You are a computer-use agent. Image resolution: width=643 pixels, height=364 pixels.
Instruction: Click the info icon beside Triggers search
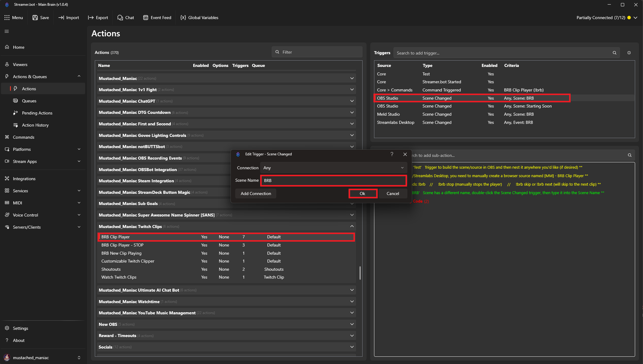[x=629, y=53]
